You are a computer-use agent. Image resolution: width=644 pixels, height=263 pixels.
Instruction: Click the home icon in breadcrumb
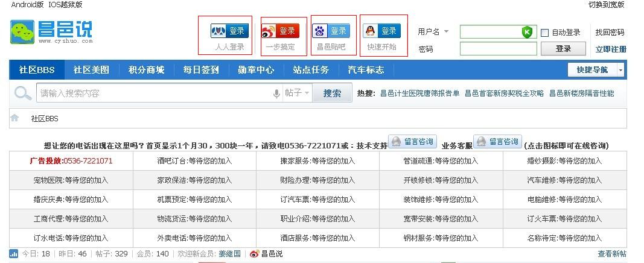(14, 118)
